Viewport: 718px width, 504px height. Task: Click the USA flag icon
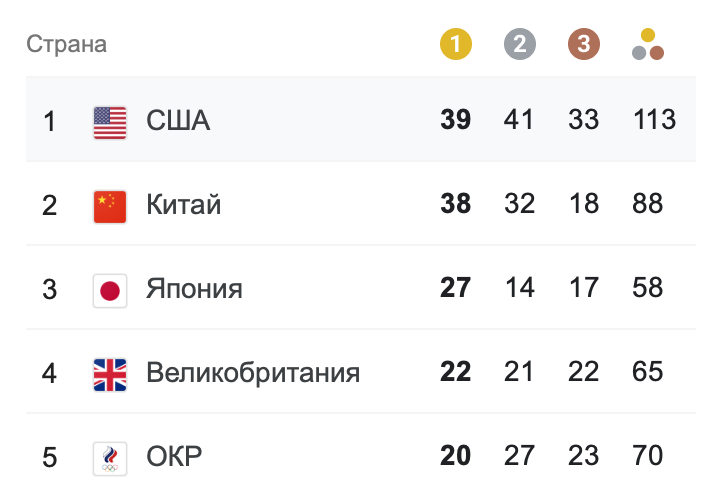pyautogui.click(x=110, y=122)
